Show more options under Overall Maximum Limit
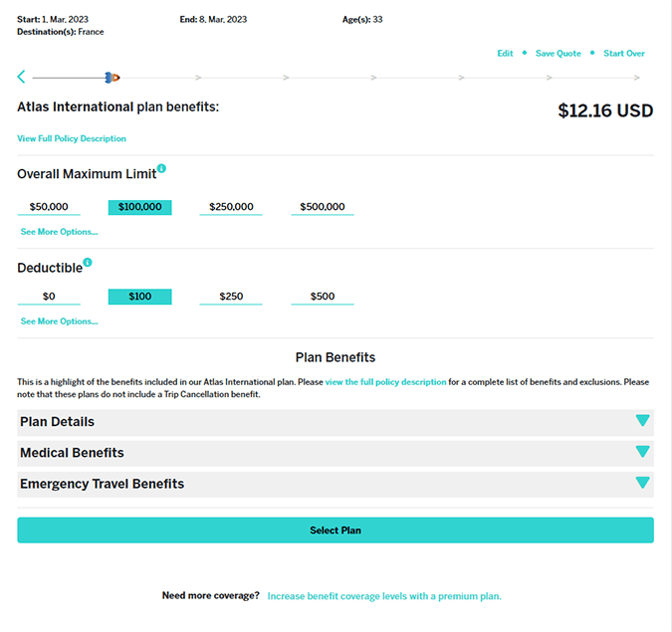Viewport: 672px width, 632px height. tap(60, 232)
